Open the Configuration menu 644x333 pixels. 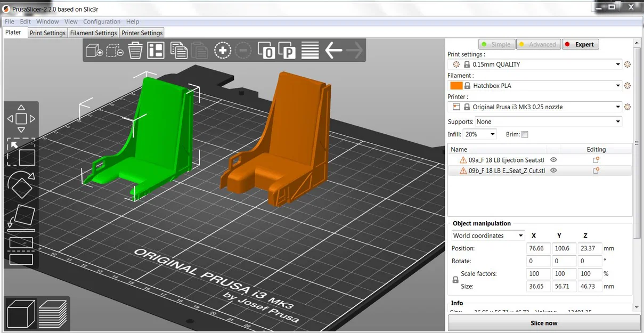[x=102, y=21]
